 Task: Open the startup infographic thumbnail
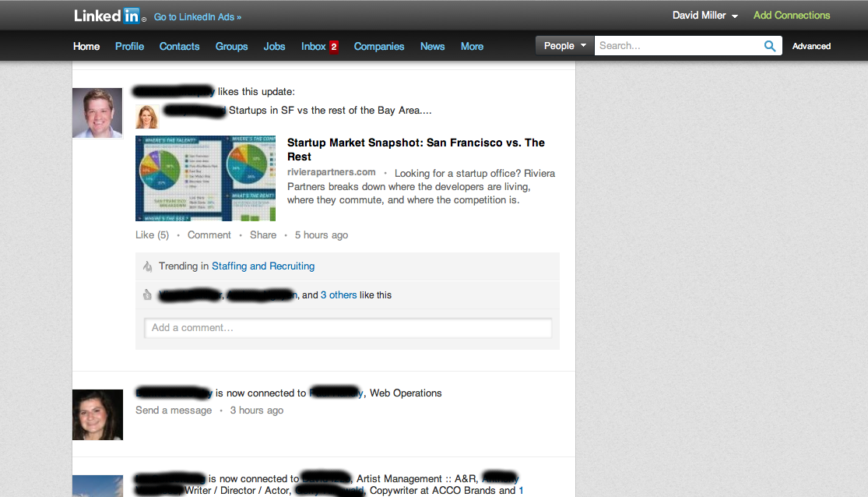206,178
